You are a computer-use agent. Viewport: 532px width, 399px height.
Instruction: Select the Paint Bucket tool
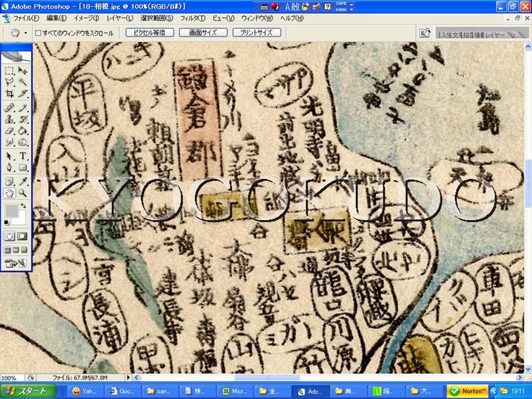coord(22,130)
